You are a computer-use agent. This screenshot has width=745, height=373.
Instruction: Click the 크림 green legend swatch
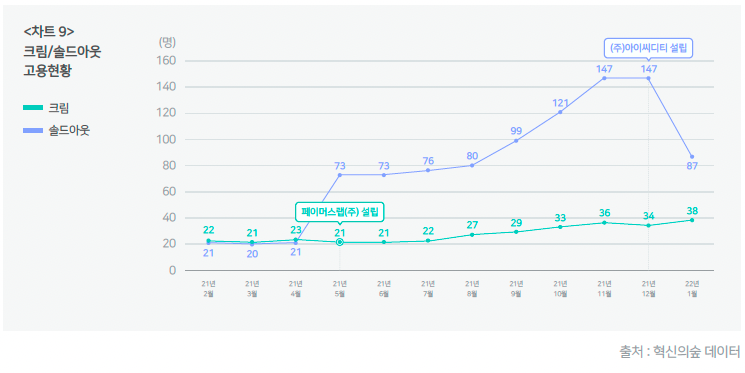(x=33, y=108)
